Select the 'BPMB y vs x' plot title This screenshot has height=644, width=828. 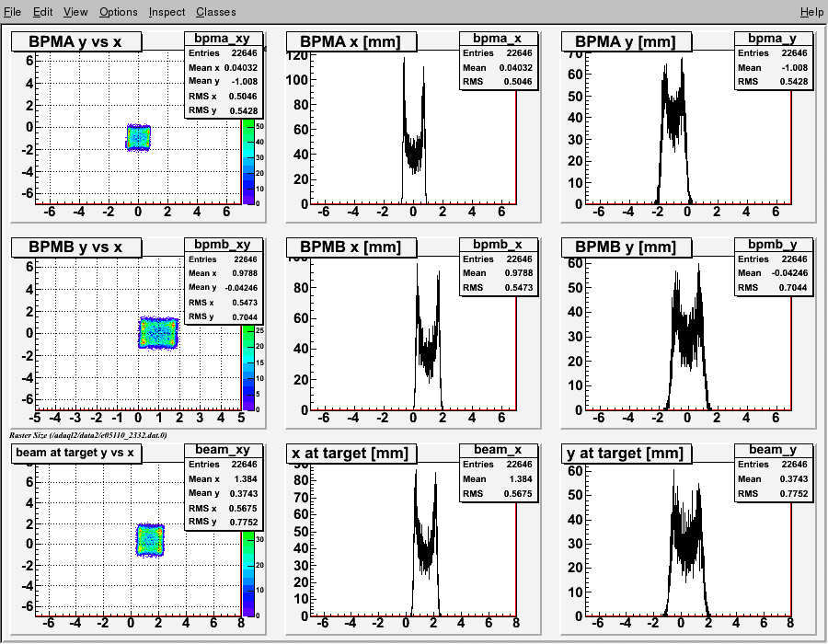76,247
